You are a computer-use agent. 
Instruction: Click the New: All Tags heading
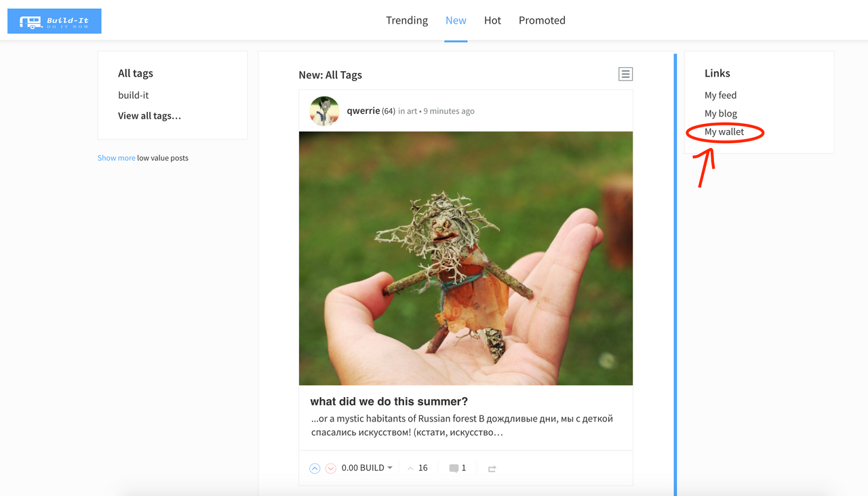pyautogui.click(x=330, y=75)
